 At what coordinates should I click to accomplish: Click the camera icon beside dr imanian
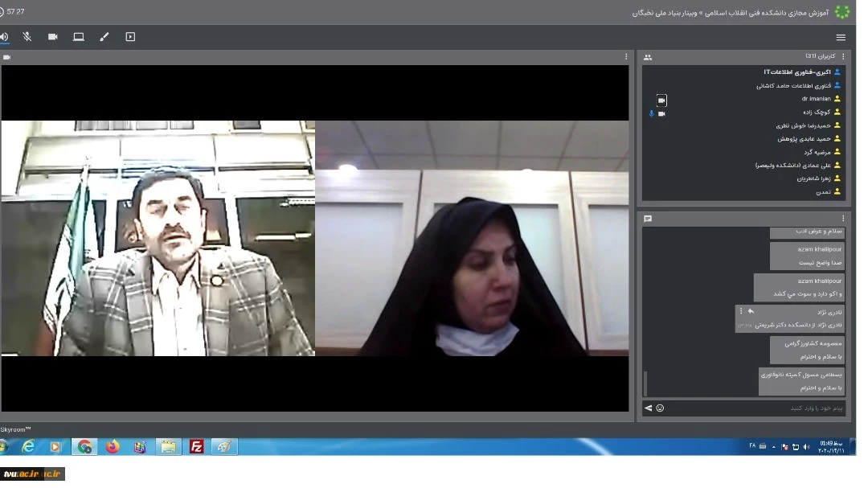(661, 100)
